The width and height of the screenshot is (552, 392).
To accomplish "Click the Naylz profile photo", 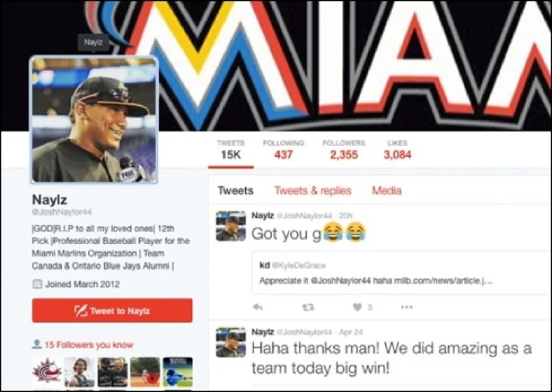I will [x=94, y=119].
